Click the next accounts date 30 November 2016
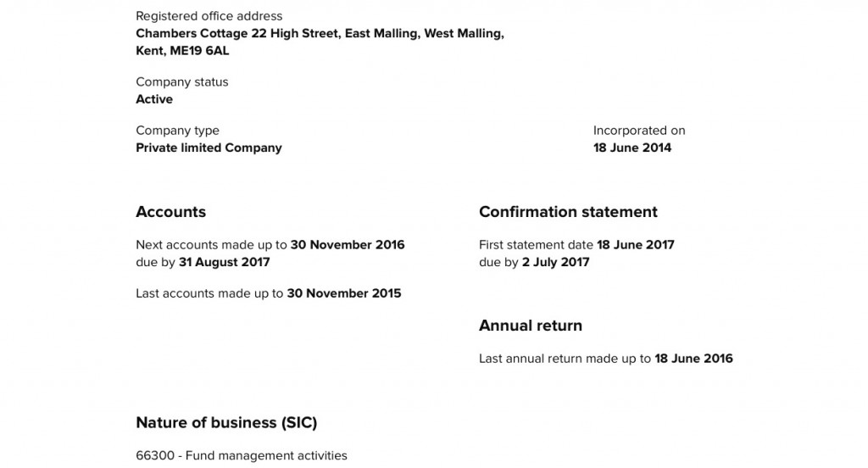This screenshot has width=868, height=468. (348, 245)
